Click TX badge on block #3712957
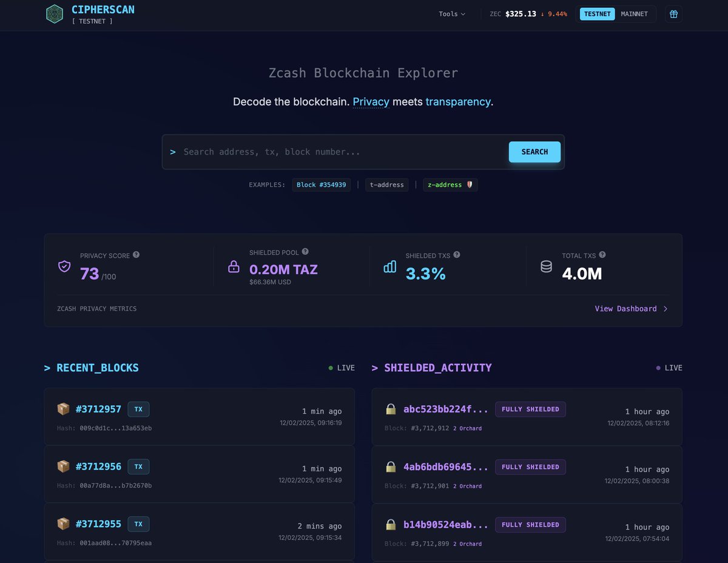 138,410
